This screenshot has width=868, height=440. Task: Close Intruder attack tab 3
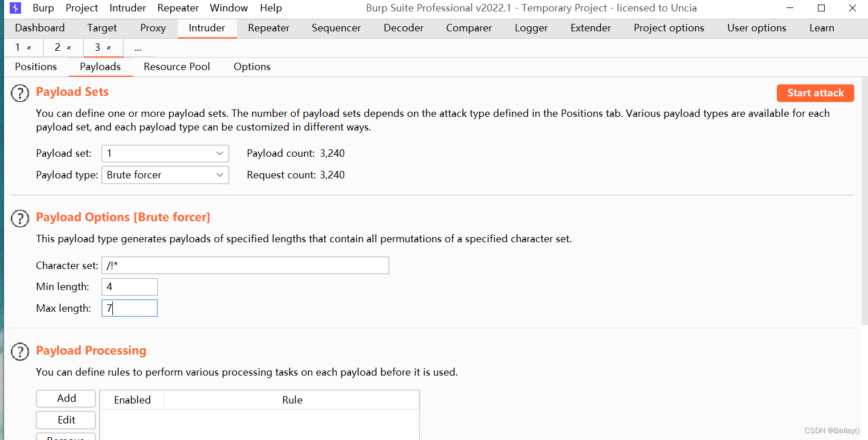pyautogui.click(x=109, y=48)
